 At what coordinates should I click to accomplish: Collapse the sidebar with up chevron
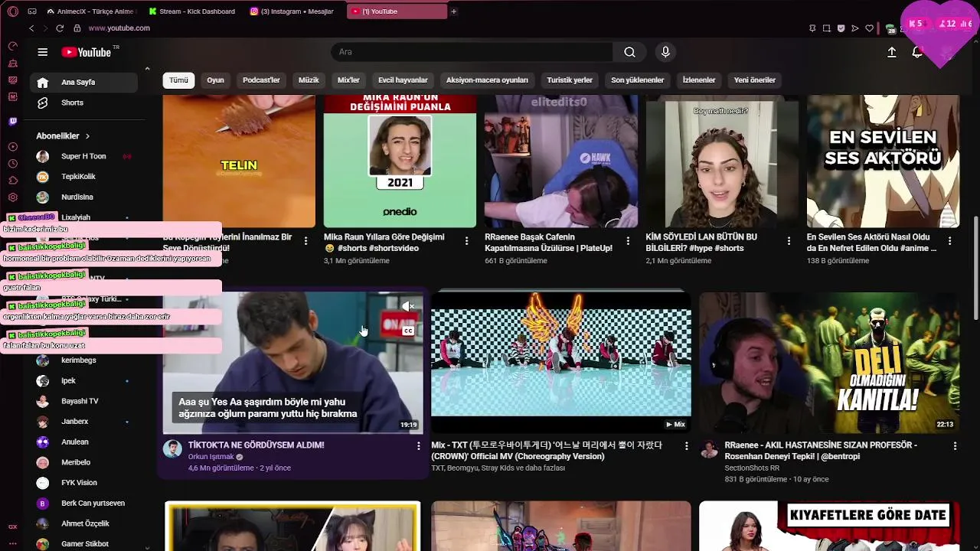[x=147, y=69]
